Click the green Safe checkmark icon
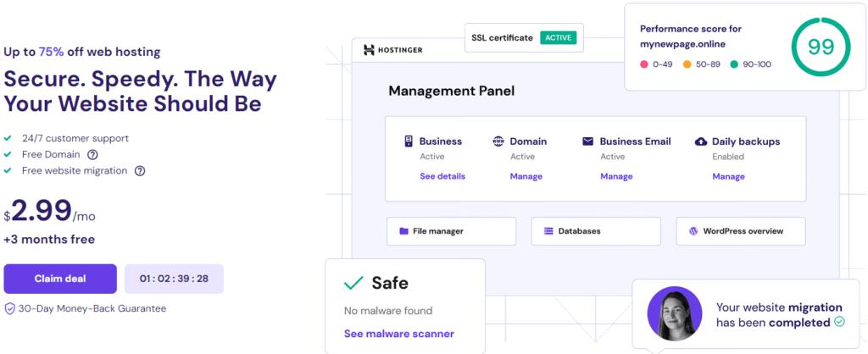The image size is (868, 354). (x=353, y=283)
